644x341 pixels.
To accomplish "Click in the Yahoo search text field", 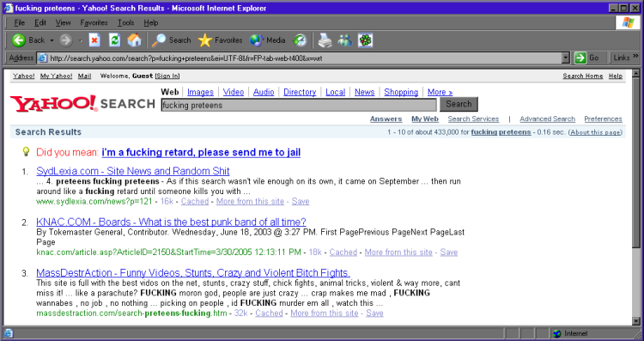I will (299, 105).
